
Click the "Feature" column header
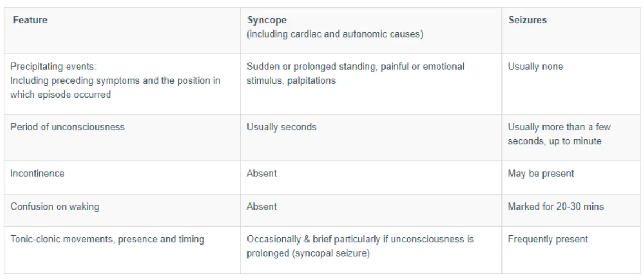[x=30, y=20]
